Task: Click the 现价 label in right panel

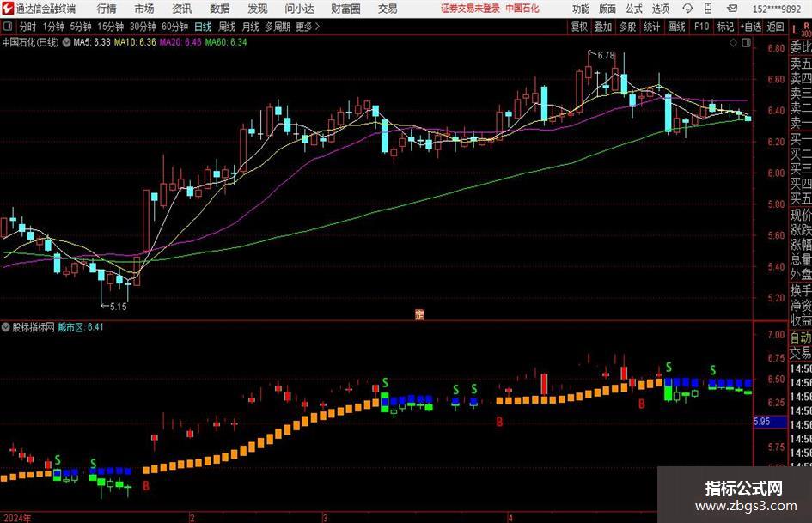Action: click(801, 215)
